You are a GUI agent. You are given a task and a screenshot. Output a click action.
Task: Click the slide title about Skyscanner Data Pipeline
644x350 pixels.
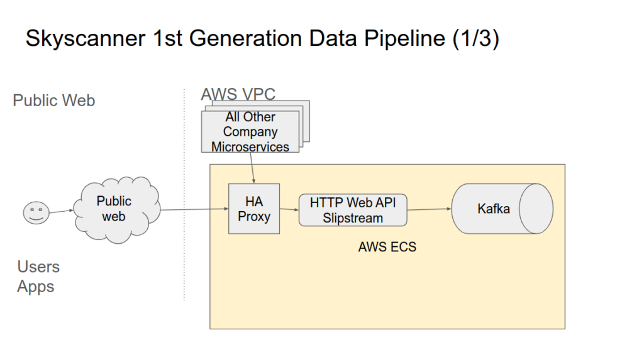tap(262, 39)
